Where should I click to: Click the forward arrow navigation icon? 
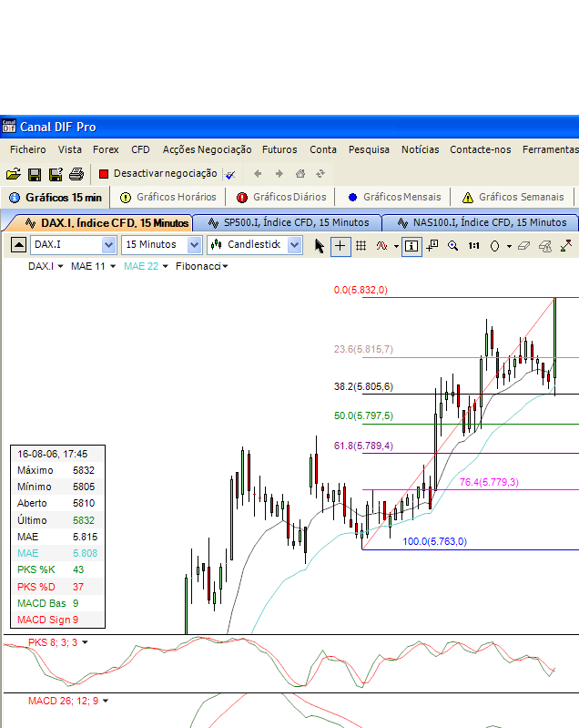point(279,174)
